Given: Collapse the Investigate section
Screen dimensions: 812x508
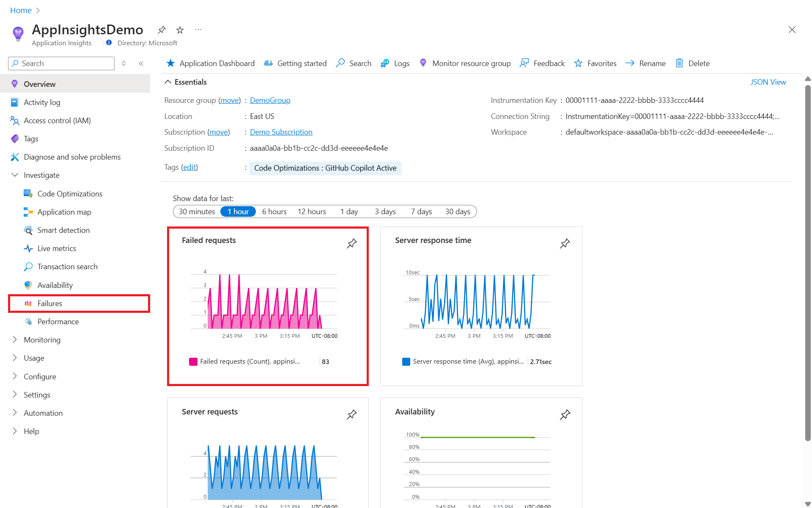Looking at the screenshot, I should [x=15, y=175].
